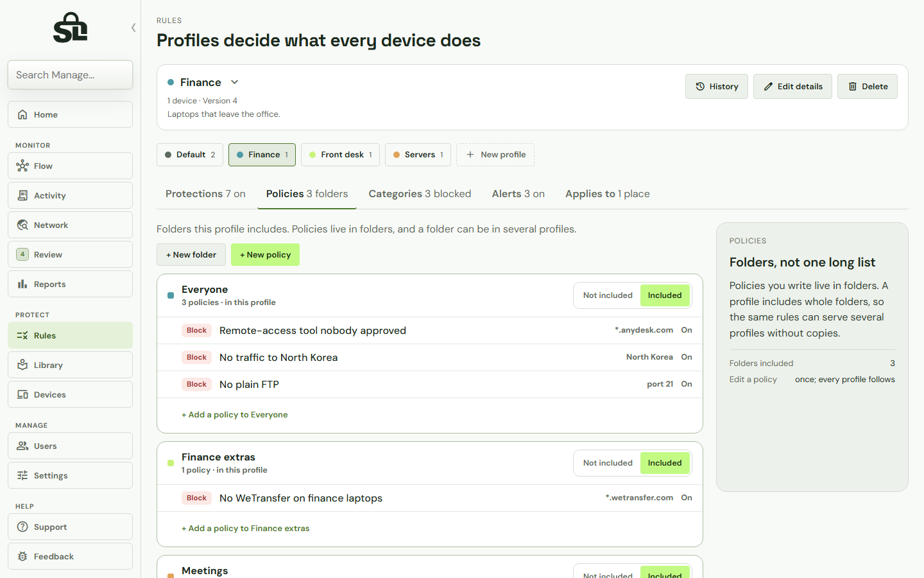Set Finance extras folder to Not included
The image size is (924, 578).
click(x=608, y=463)
